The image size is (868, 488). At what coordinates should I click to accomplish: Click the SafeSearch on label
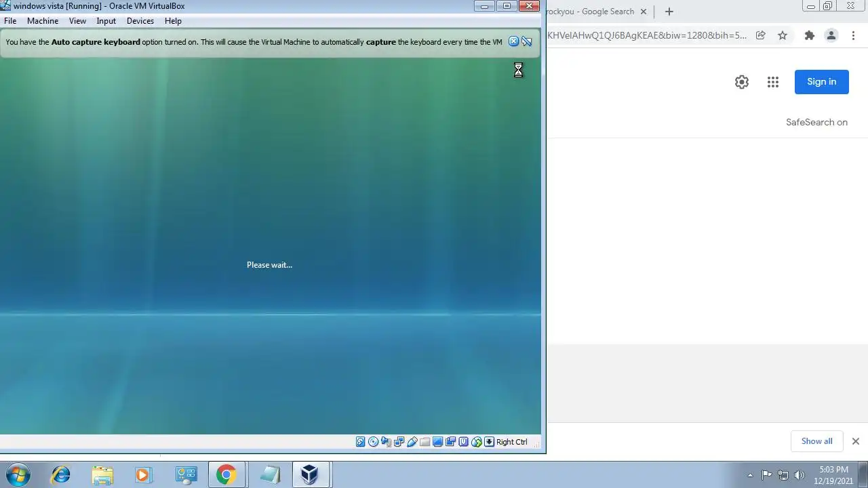pos(816,122)
